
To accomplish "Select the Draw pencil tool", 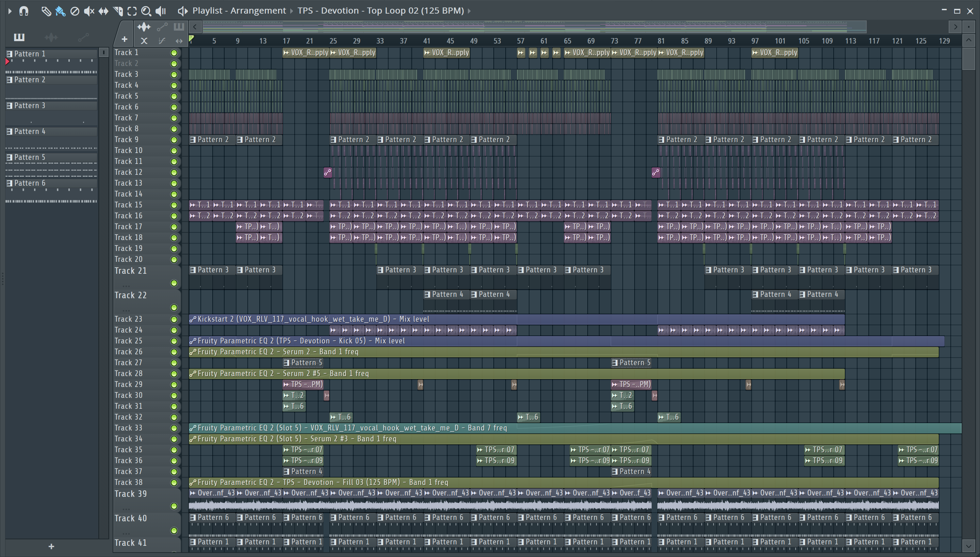I will pyautogui.click(x=46, y=11).
